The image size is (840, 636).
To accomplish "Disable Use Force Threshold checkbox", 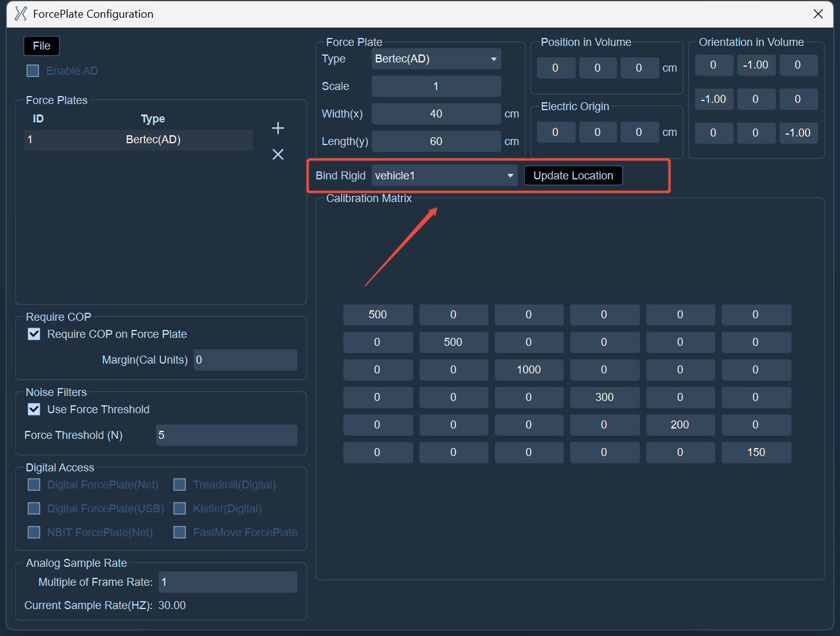I will tap(34, 410).
